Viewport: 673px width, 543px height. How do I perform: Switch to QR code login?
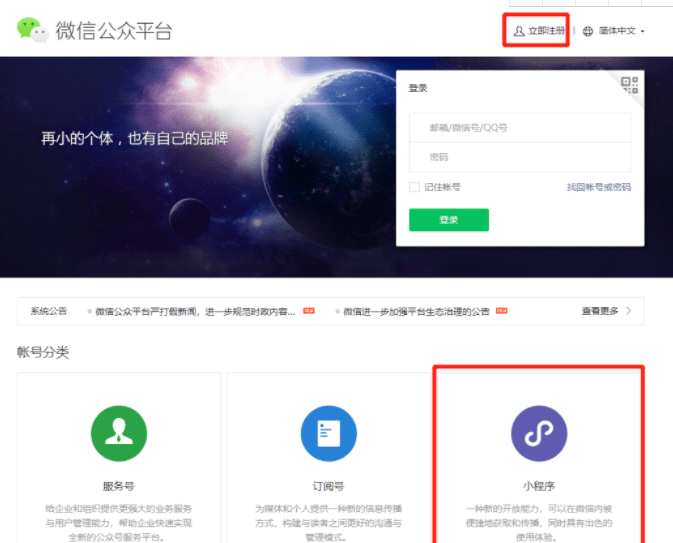tap(630, 85)
